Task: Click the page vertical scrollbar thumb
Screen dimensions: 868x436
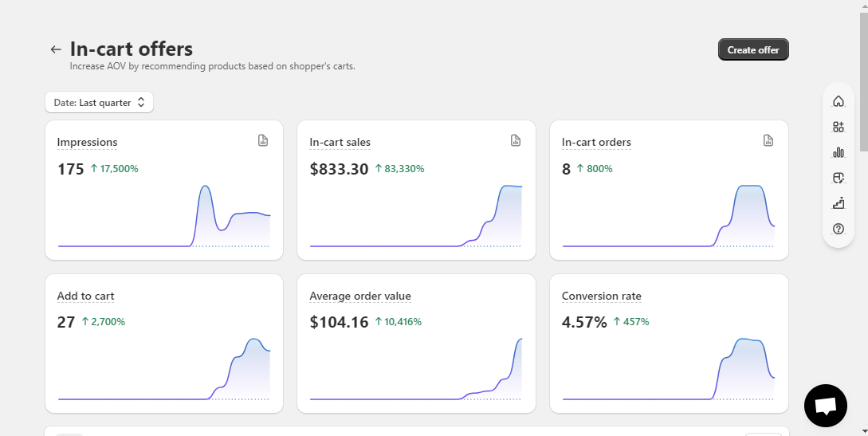Action: coord(863,82)
